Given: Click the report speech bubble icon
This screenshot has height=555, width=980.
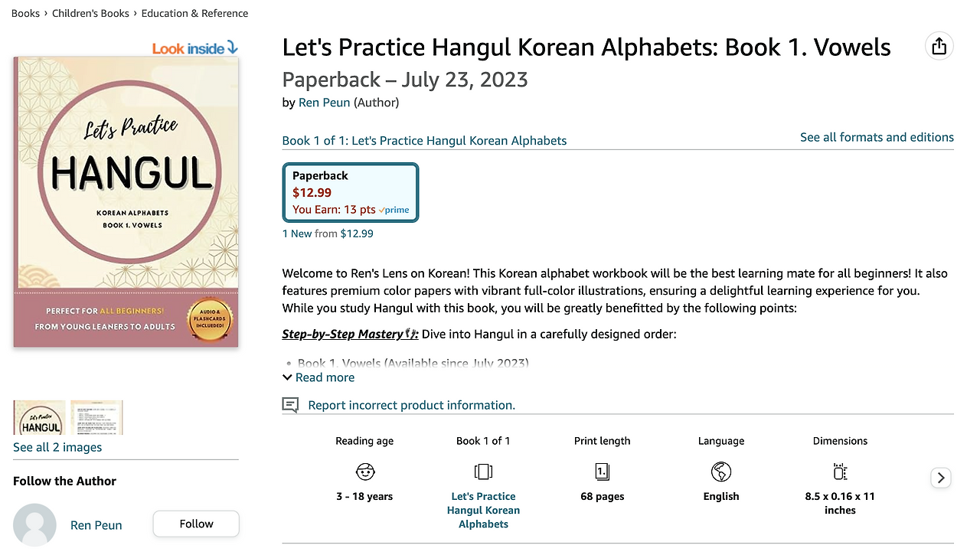Looking at the screenshot, I should pos(290,405).
